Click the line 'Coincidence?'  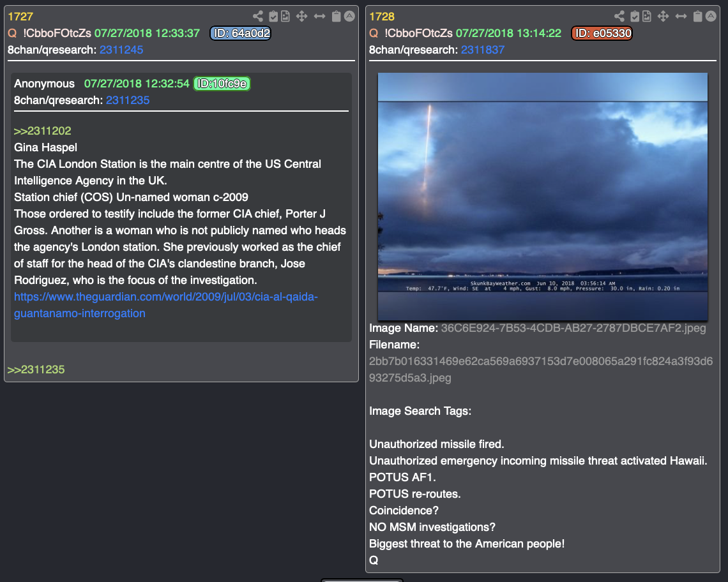(x=404, y=511)
